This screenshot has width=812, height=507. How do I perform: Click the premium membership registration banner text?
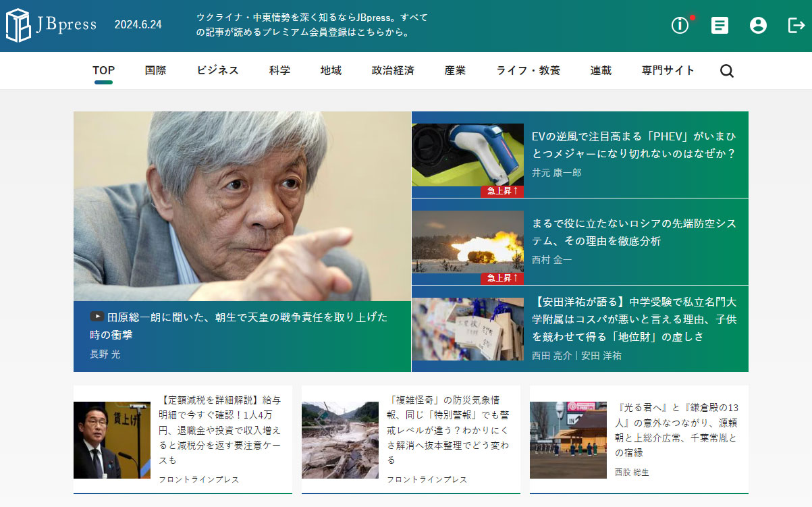coord(312,25)
